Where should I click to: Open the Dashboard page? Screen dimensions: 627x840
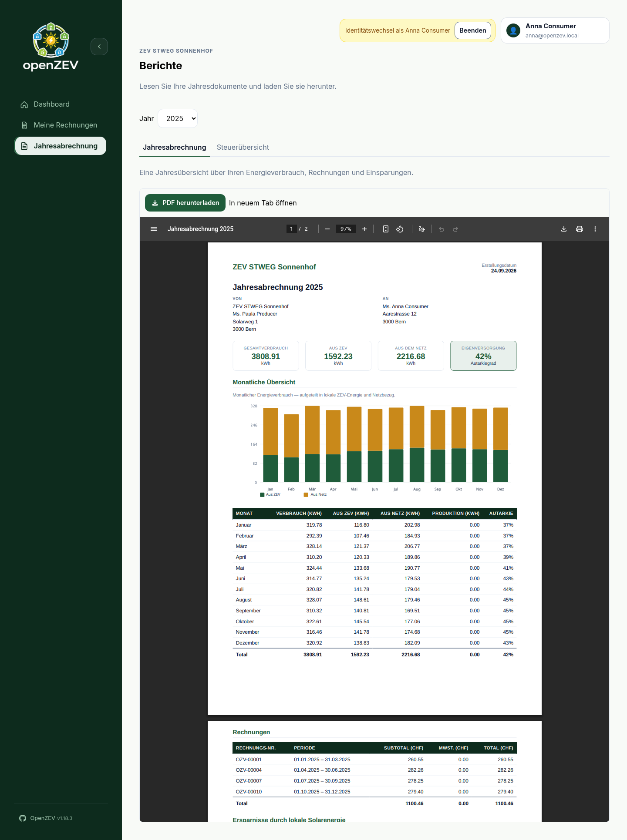(x=60, y=104)
